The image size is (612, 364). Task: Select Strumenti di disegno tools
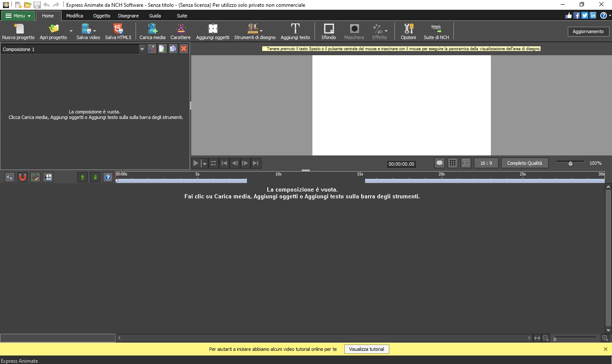click(255, 32)
